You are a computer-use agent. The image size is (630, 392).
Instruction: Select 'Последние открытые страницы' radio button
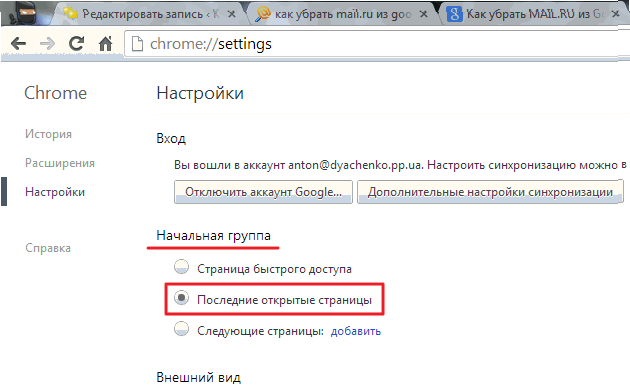point(181,298)
